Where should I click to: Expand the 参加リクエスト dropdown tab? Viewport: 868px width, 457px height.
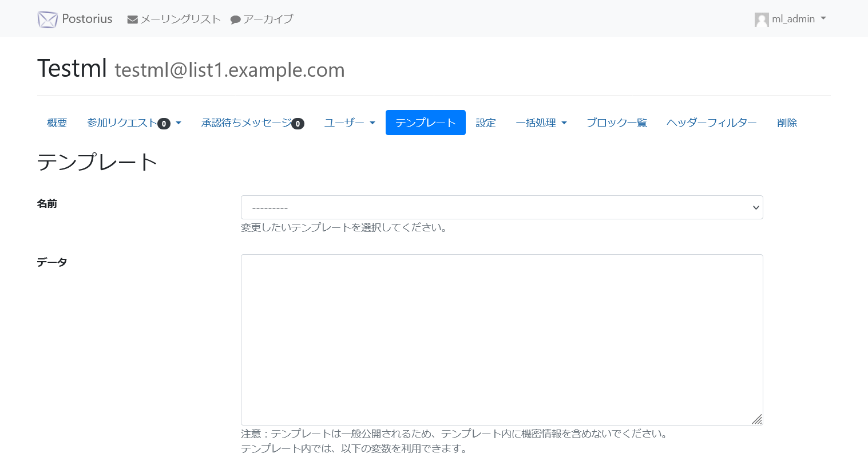(134, 123)
